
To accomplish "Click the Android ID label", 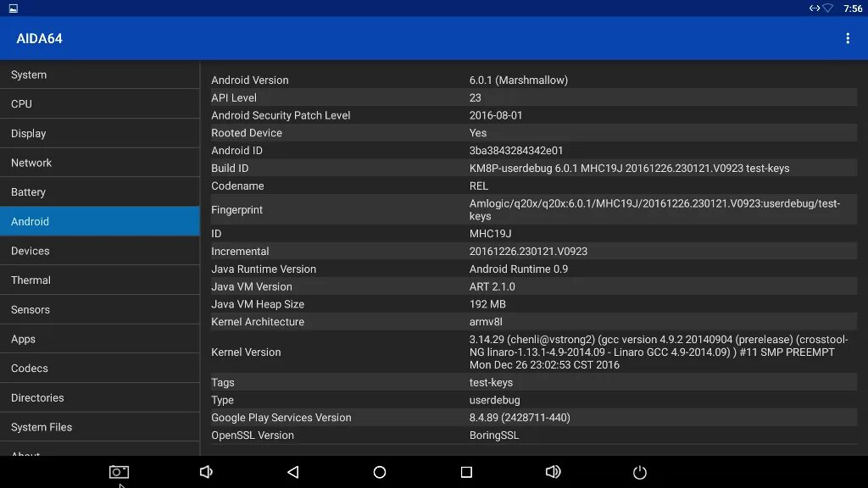I will [x=237, y=151].
